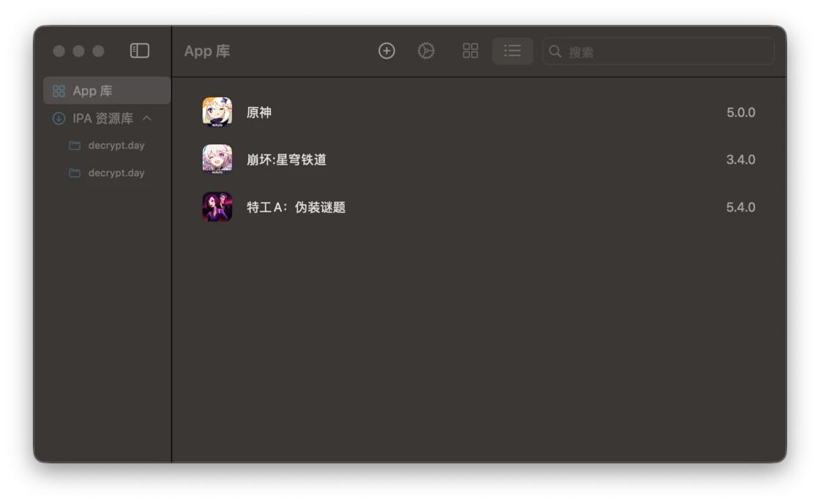
Task: Click into the 搜索 search field
Action: pyautogui.click(x=657, y=51)
